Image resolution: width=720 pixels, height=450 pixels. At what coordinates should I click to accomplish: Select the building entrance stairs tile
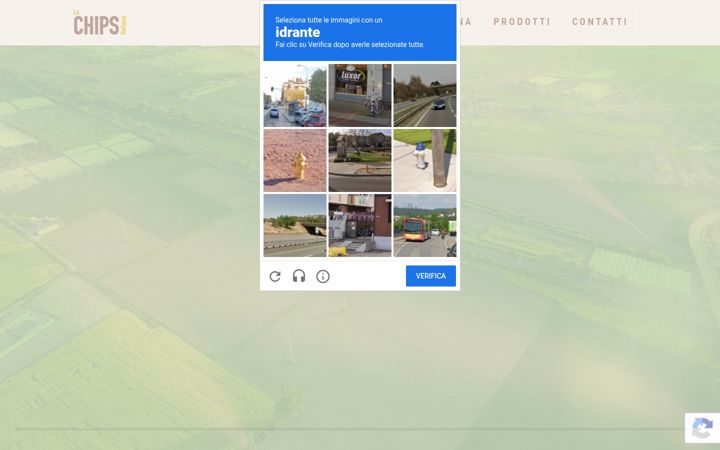click(360, 225)
